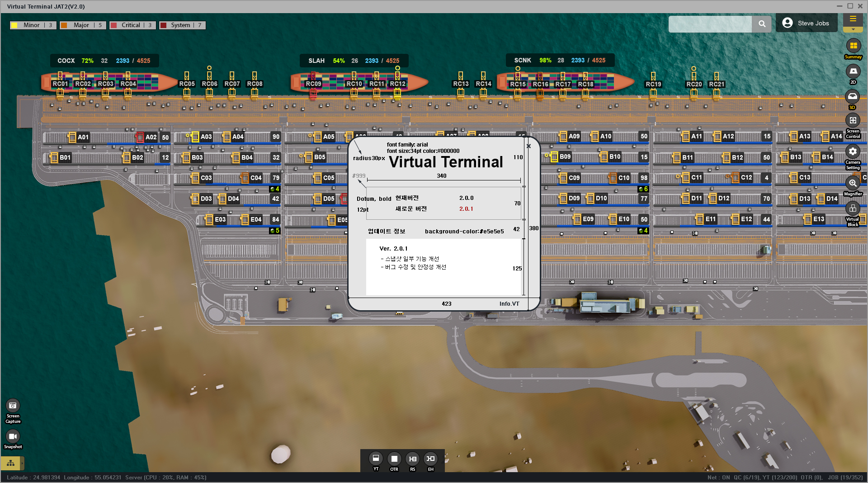Expand the hierarchy panel at bottom-left
Image resolution: width=868 pixels, height=483 pixels.
[11, 463]
